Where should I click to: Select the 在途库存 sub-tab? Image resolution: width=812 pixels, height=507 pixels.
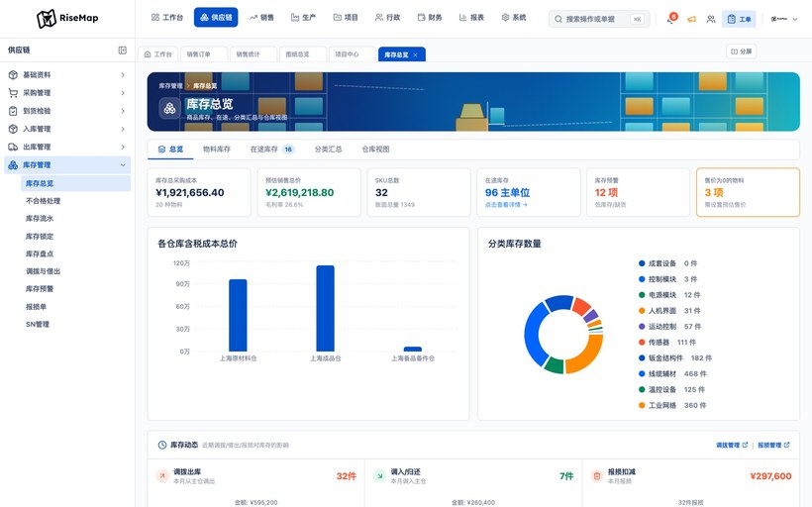pos(272,150)
